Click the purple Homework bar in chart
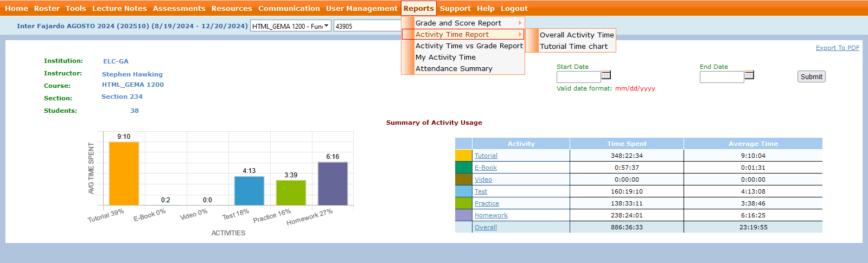Screen dimensions: 868x263 pyautogui.click(x=333, y=183)
